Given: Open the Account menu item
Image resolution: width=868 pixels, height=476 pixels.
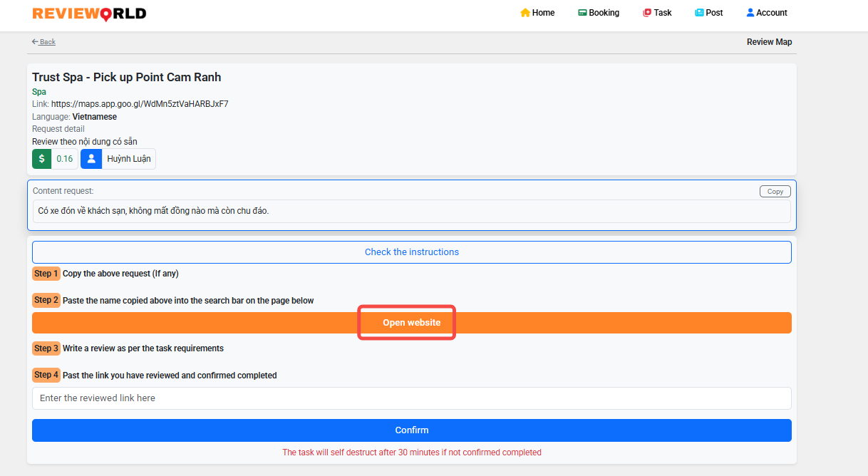Looking at the screenshot, I should click(x=767, y=13).
